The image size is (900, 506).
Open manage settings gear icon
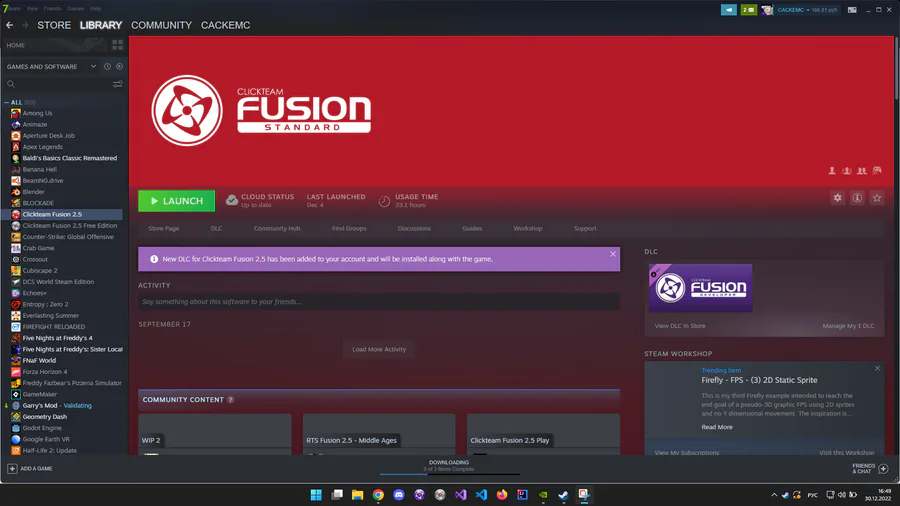(x=837, y=198)
